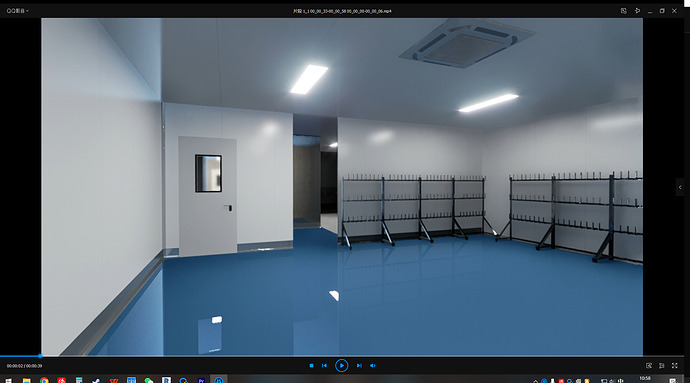Image resolution: width=690 pixels, height=383 pixels.
Task: Open the playlist icon in bottom bar
Action: [661, 365]
